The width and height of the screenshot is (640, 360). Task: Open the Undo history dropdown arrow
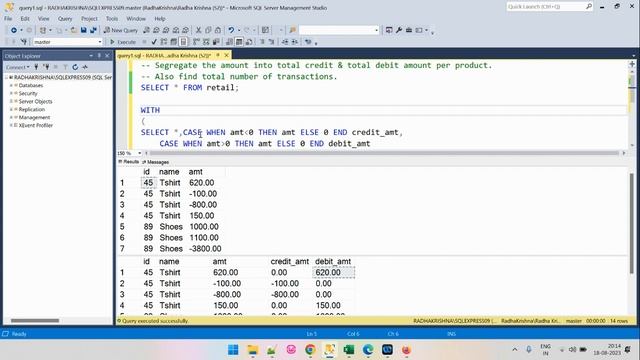238,30
